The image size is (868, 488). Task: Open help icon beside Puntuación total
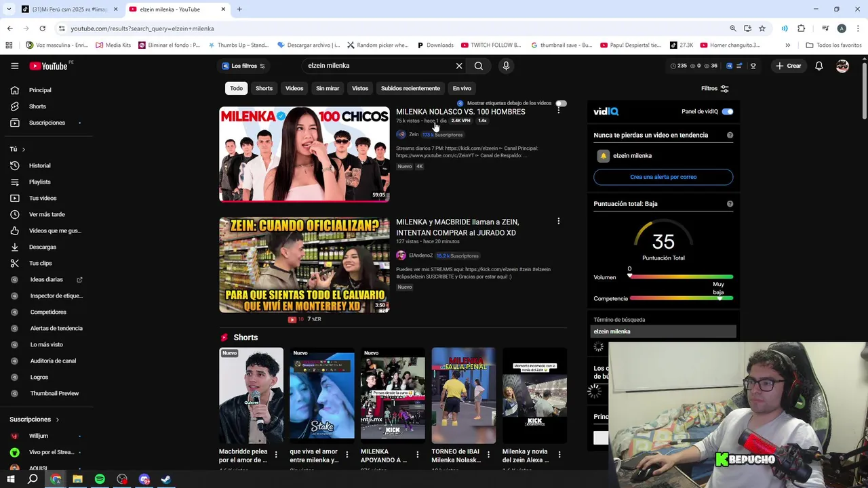(x=730, y=203)
